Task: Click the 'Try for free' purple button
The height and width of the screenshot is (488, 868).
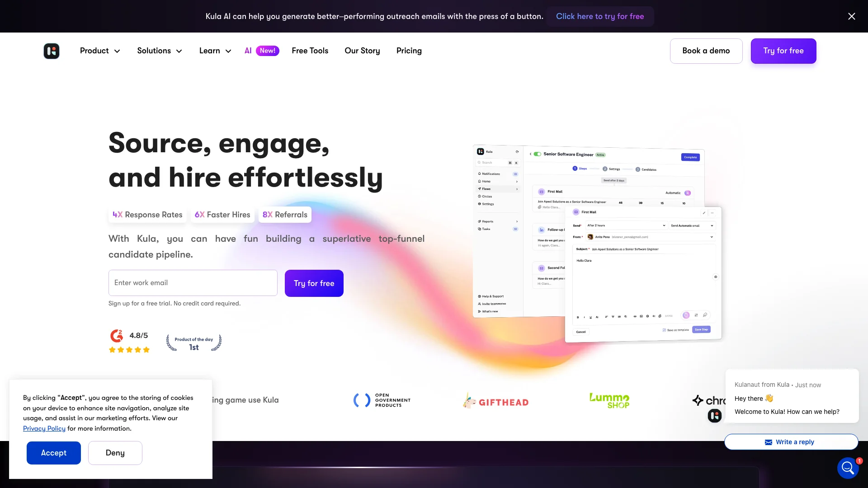Action: [x=783, y=51]
